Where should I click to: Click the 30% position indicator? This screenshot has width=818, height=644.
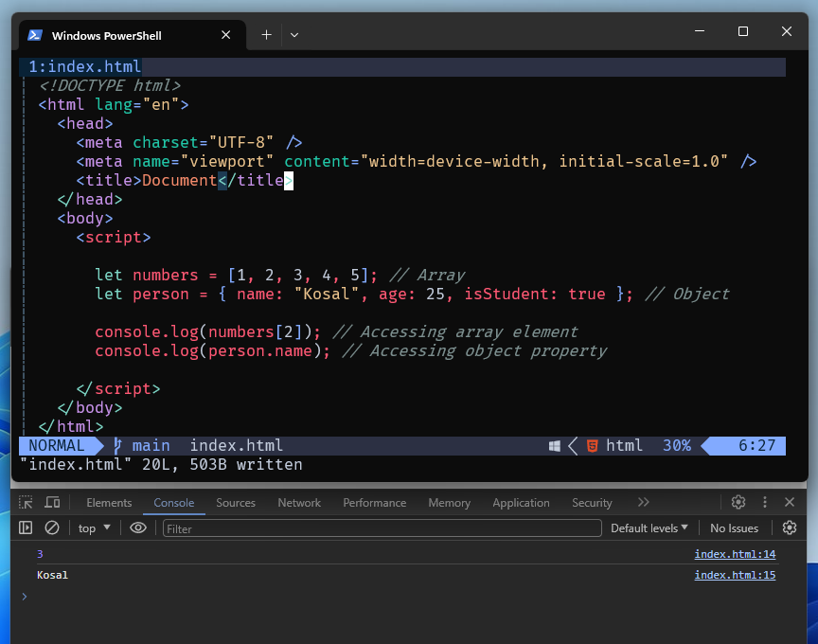(677, 446)
